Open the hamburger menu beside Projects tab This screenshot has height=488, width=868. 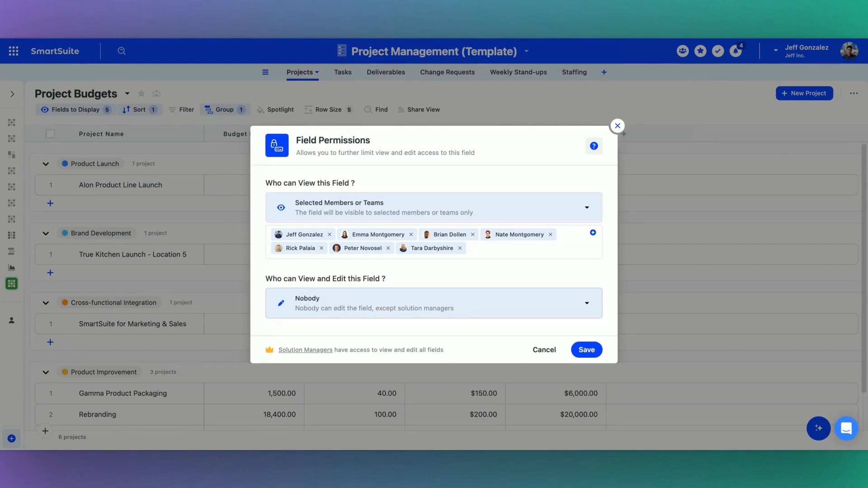tap(265, 72)
